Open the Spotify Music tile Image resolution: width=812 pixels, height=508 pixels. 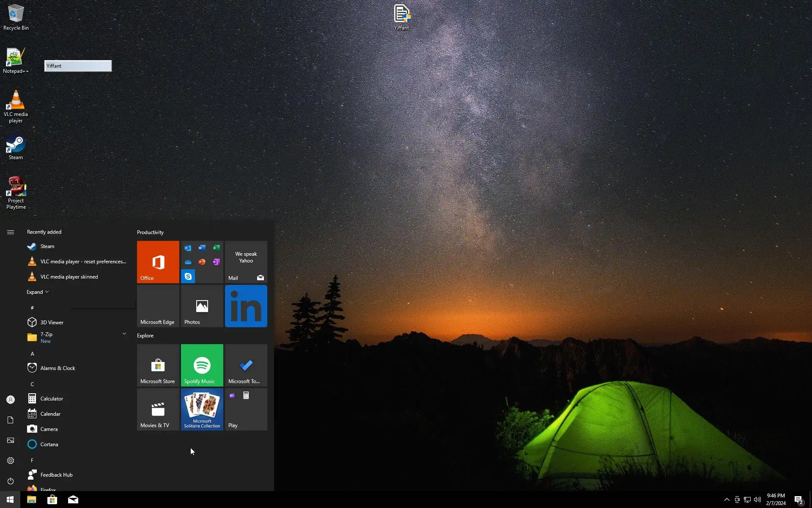202,365
